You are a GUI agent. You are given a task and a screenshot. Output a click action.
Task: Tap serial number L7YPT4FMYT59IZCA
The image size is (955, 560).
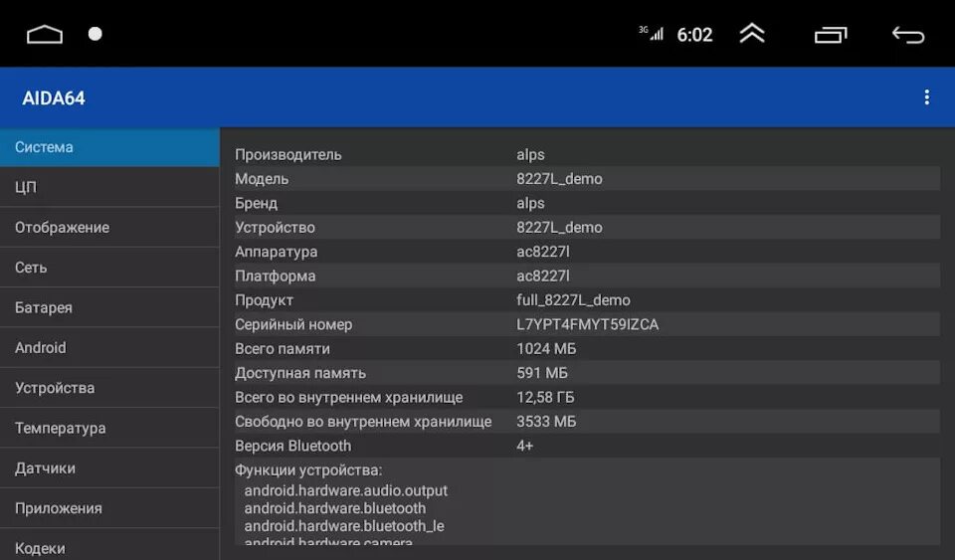(x=587, y=325)
